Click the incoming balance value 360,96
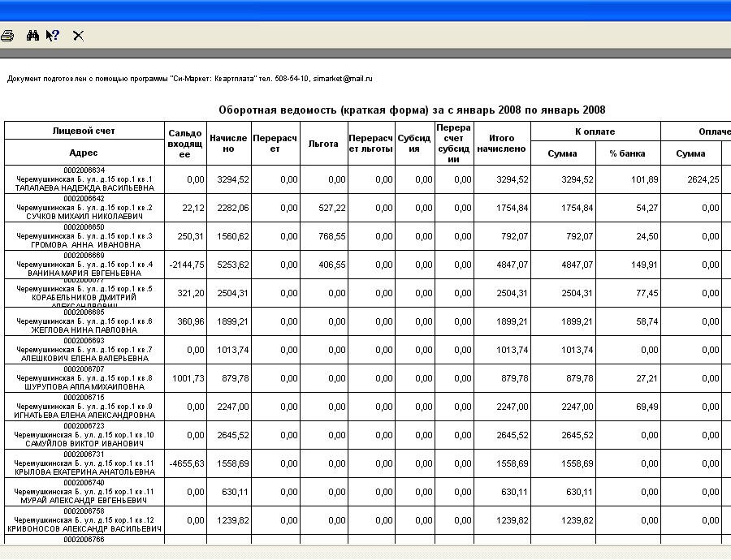Screen dimensions: 731x560 pos(190,321)
